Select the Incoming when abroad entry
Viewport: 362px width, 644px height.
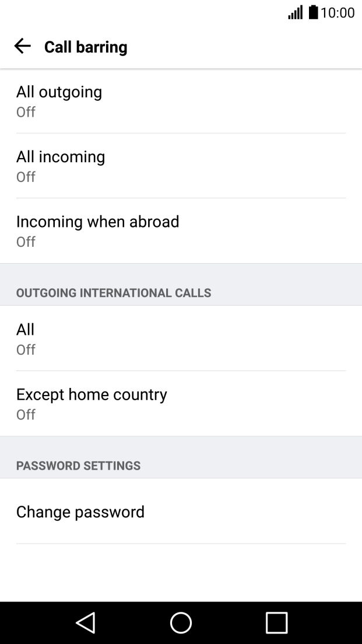181,230
